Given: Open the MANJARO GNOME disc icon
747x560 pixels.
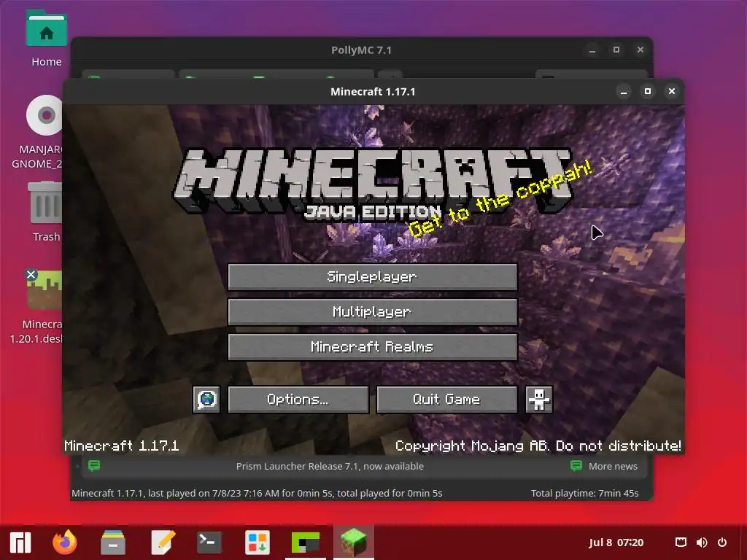Looking at the screenshot, I should 44,133.
